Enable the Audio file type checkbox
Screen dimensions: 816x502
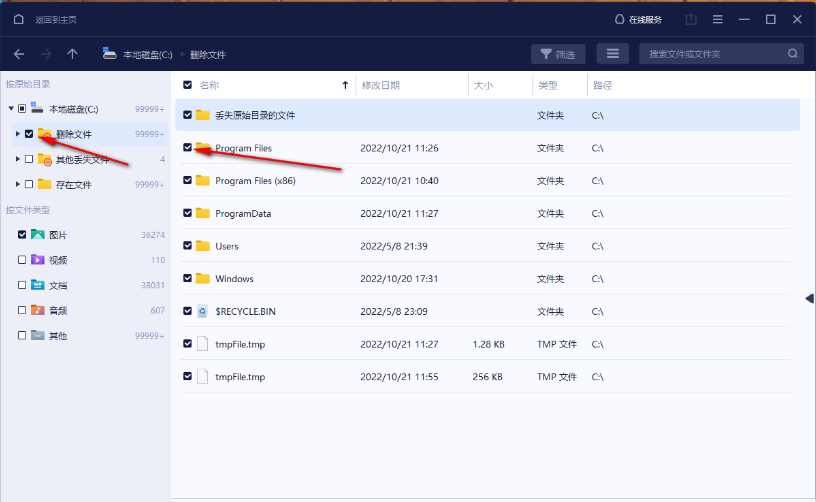[22, 310]
